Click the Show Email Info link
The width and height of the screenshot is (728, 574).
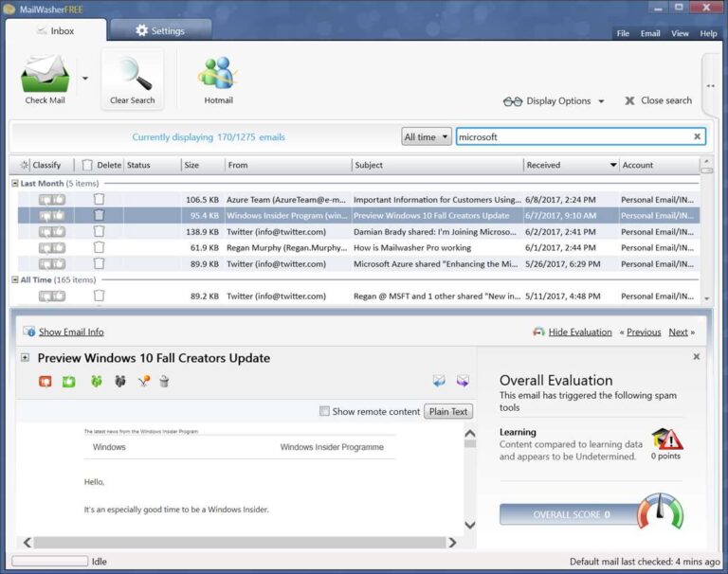[71, 332]
